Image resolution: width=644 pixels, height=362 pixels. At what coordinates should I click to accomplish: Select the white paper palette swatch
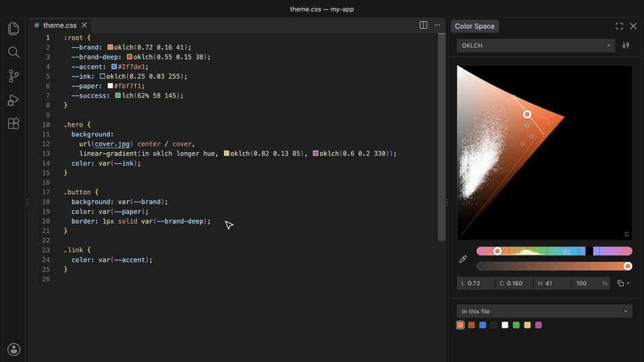point(504,325)
